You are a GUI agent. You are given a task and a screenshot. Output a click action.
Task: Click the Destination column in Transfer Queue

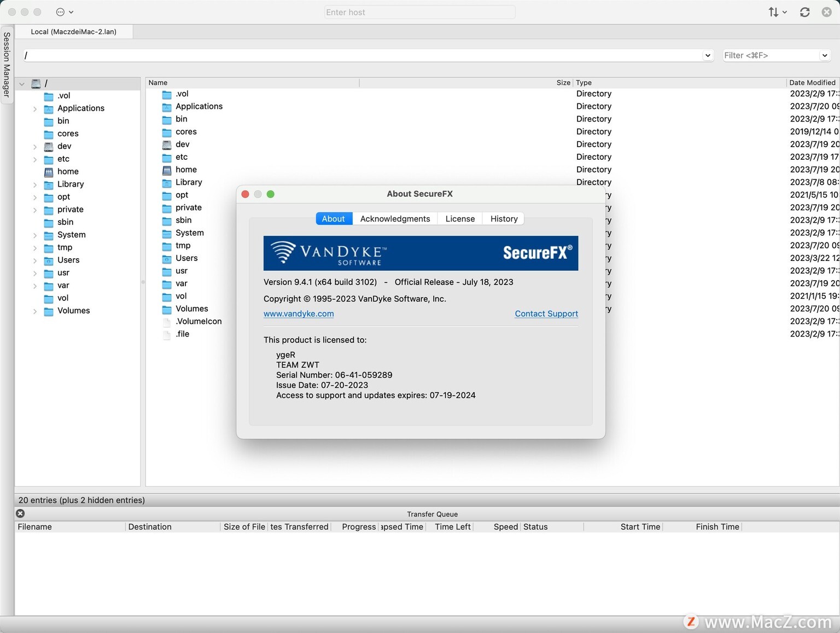173,527
